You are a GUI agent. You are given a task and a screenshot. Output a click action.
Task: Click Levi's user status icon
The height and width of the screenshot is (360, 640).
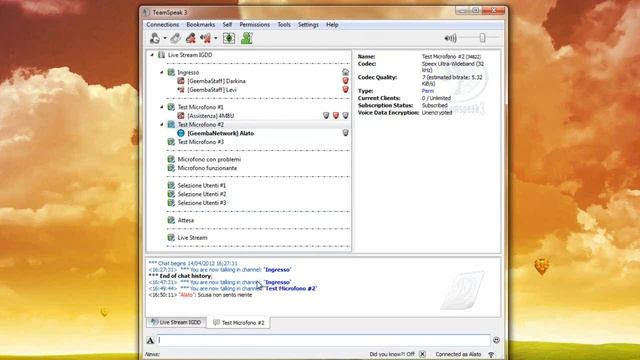[x=181, y=89]
